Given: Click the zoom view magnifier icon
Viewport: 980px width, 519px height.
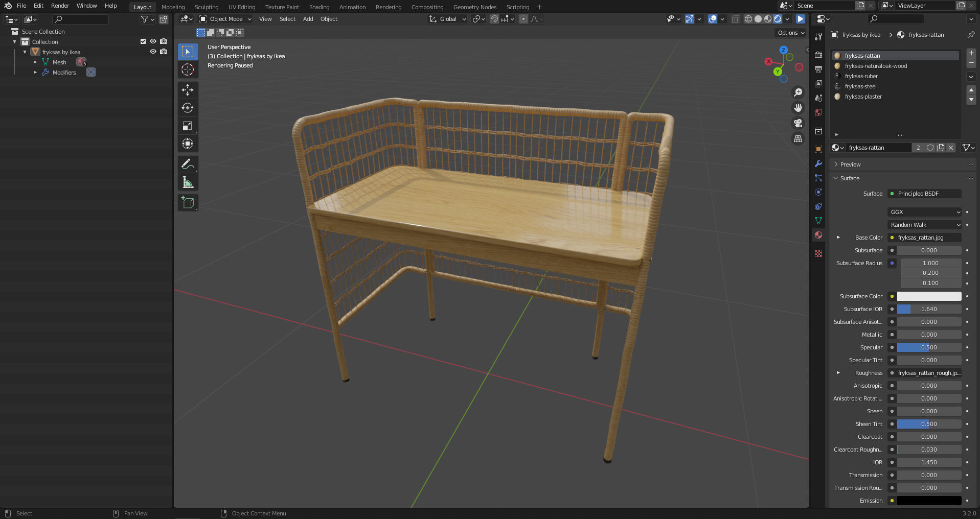Looking at the screenshot, I should click(x=797, y=92).
